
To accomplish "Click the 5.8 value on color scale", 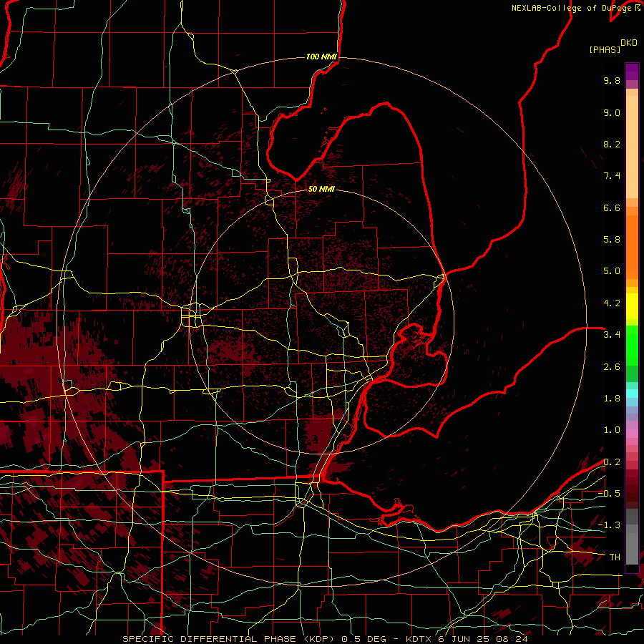I will 612,240.
